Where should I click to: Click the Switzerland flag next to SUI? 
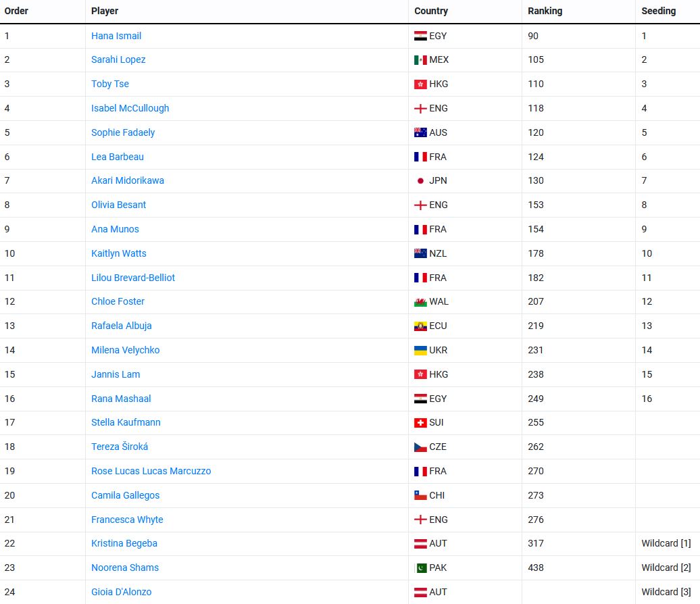coord(420,423)
